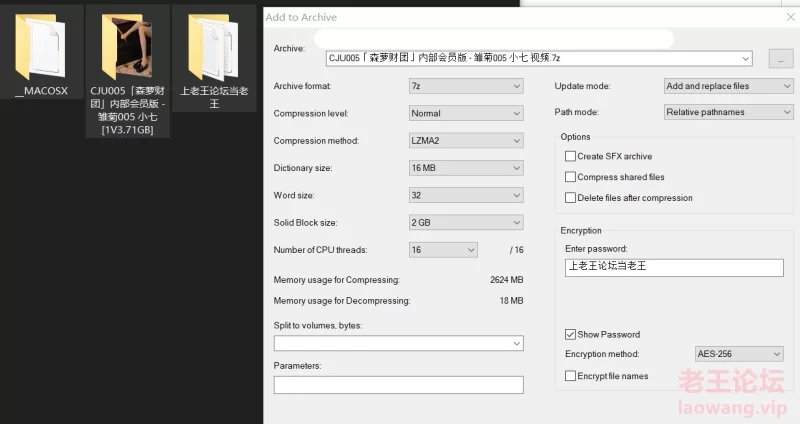Image resolution: width=800 pixels, height=424 pixels.
Task: Open the Archive format dropdown
Action: [466, 86]
